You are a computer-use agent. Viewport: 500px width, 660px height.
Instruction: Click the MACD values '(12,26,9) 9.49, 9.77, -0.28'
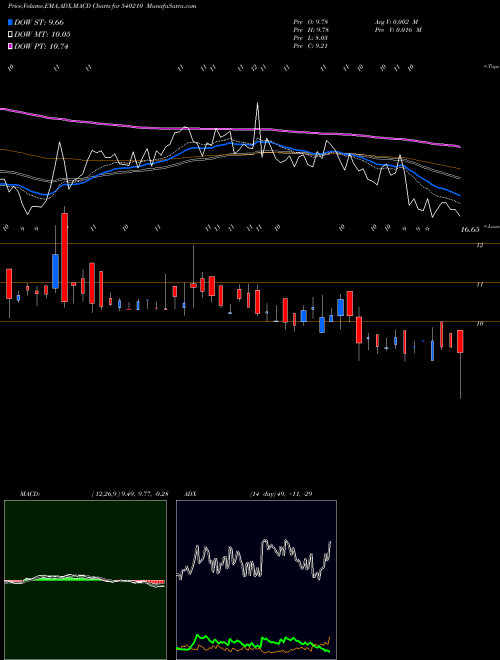pyautogui.click(x=130, y=494)
